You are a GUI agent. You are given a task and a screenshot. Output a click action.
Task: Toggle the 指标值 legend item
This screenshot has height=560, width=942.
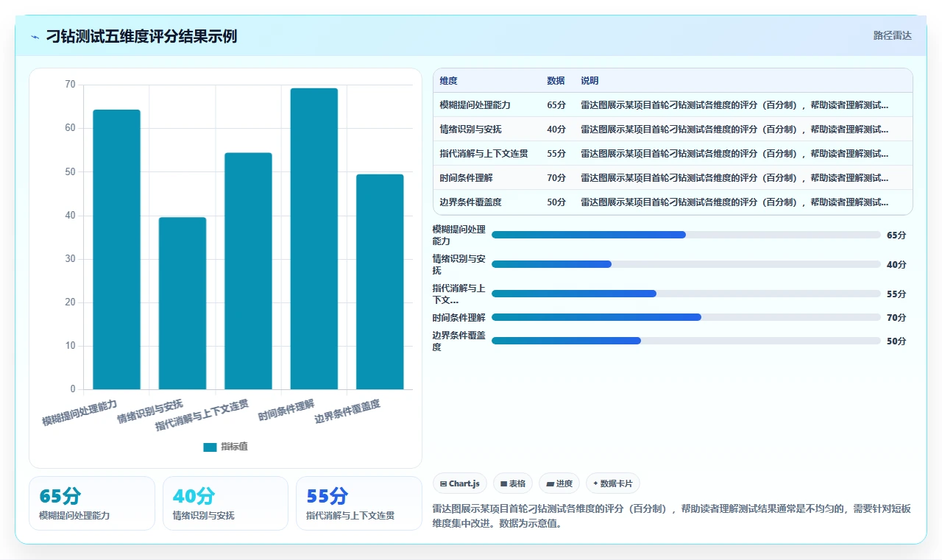[226, 447]
